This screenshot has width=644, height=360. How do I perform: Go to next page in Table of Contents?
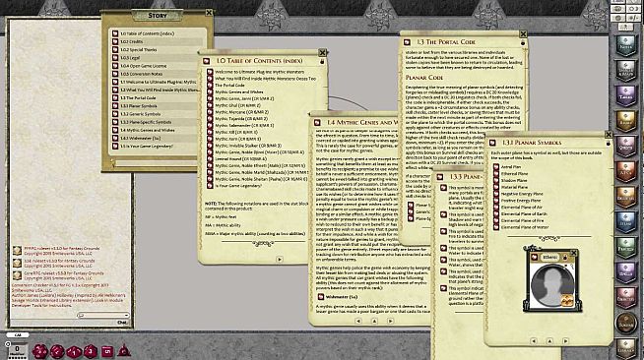(280, 259)
